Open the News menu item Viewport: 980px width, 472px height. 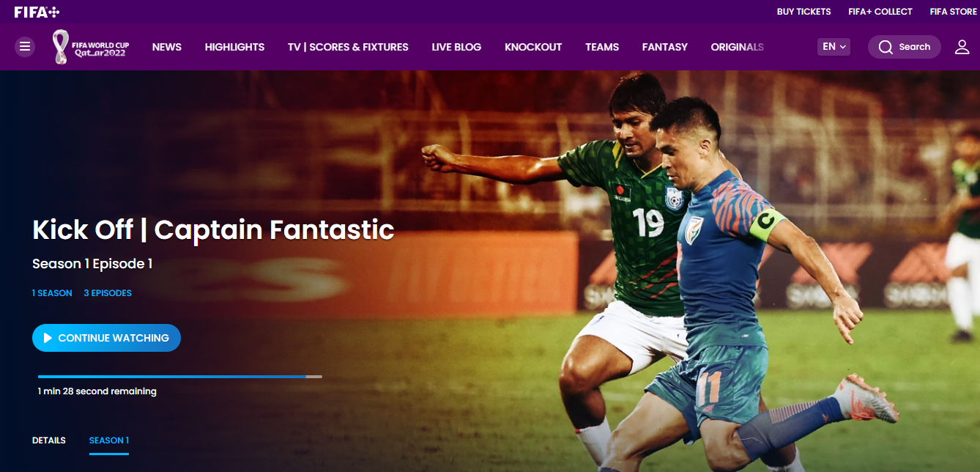[167, 47]
